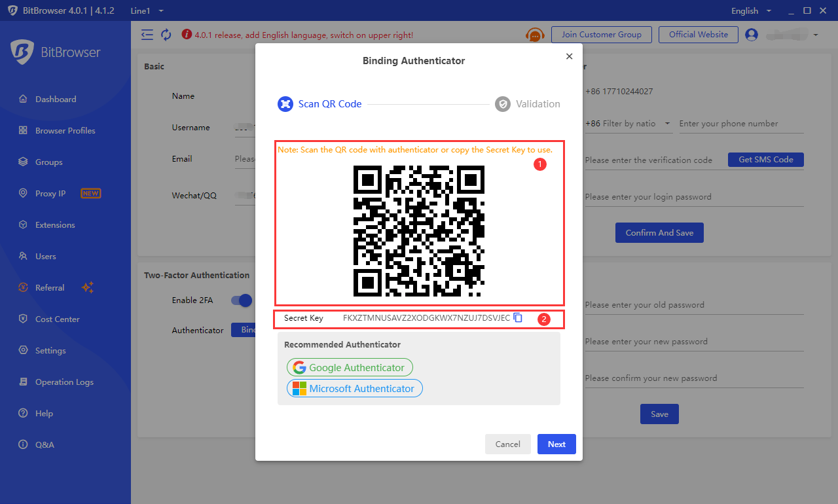Click the verification code input field
The image size is (838, 504).
point(652,160)
